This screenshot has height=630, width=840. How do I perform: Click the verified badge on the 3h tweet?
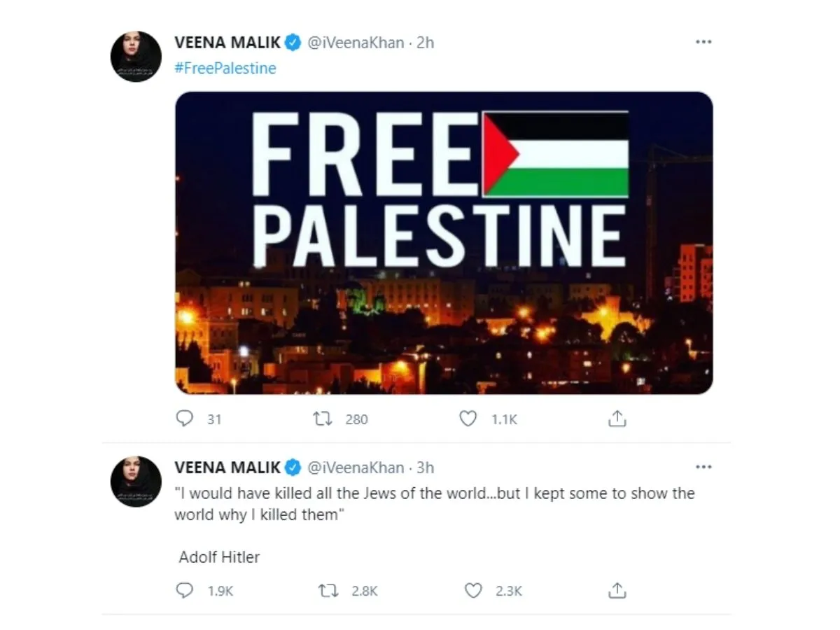click(294, 467)
